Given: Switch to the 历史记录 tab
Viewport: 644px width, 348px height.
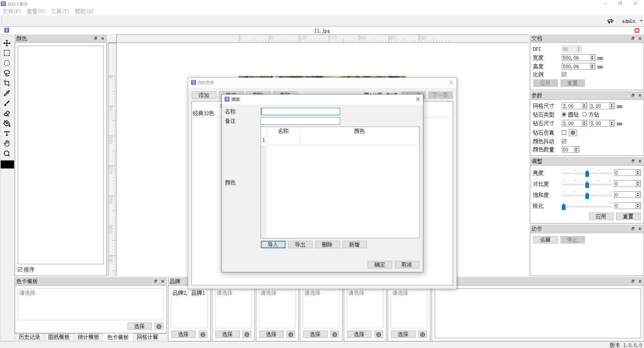Looking at the screenshot, I should click(x=29, y=337).
